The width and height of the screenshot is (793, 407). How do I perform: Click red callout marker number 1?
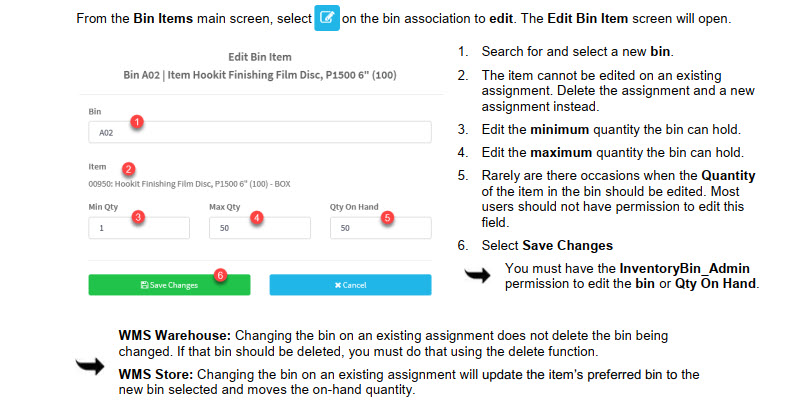tap(138, 121)
